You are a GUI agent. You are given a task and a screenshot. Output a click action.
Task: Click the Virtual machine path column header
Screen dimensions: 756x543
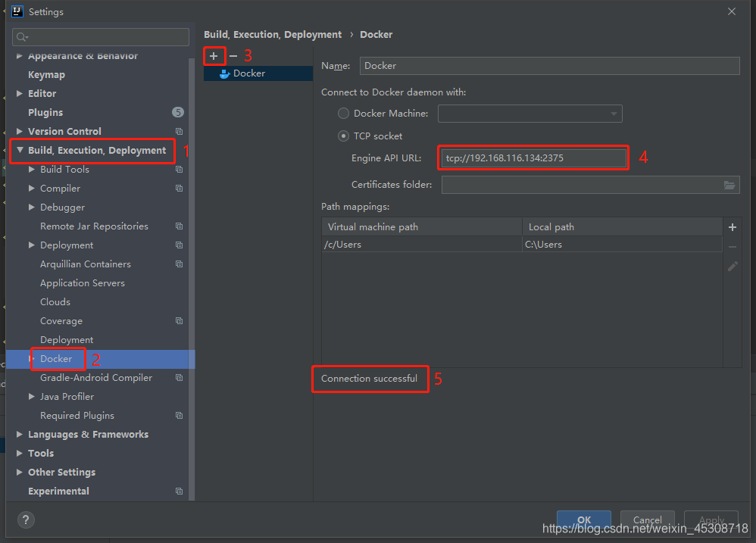click(x=422, y=227)
